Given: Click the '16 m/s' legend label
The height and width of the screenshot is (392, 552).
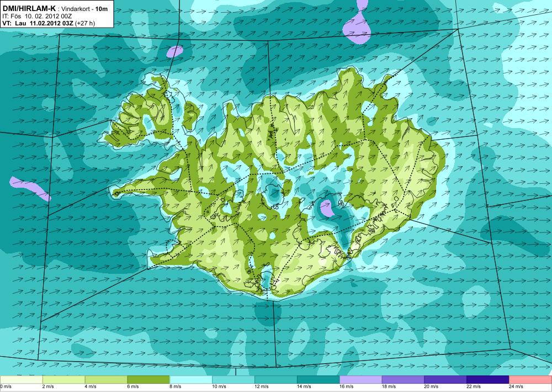Looking at the screenshot, I should click(347, 386).
